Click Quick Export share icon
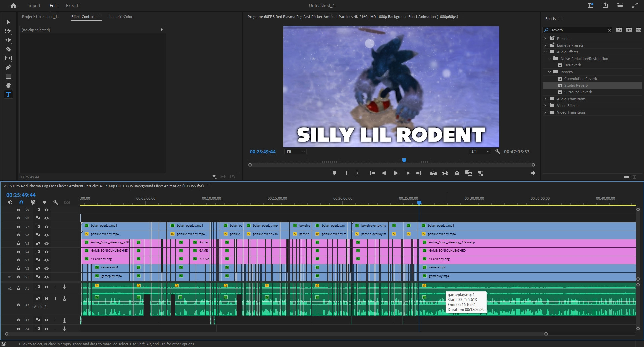 coord(605,5)
